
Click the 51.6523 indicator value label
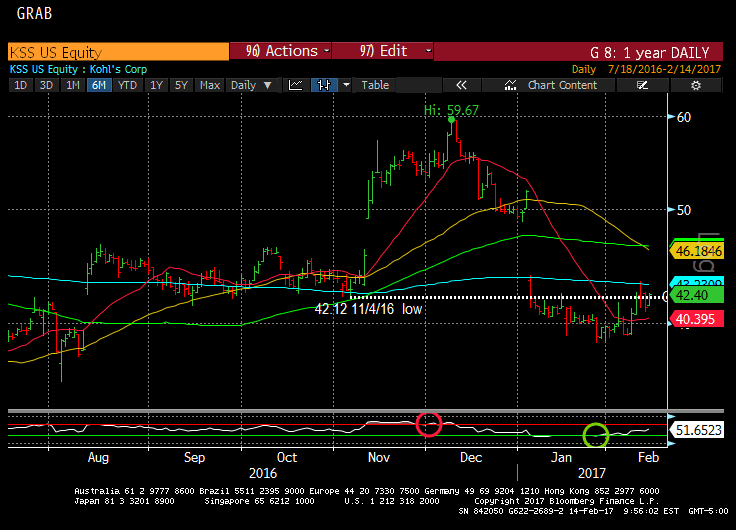[697, 430]
